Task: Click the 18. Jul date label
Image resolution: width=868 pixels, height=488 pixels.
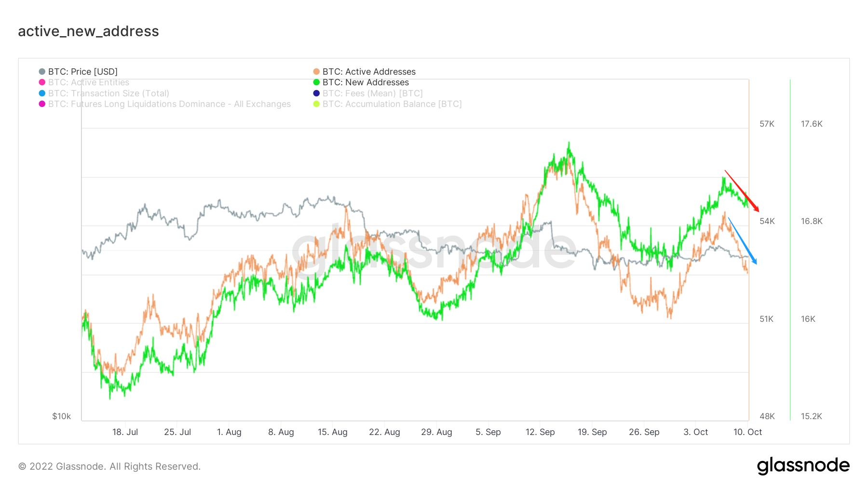Action: pyautogui.click(x=125, y=432)
